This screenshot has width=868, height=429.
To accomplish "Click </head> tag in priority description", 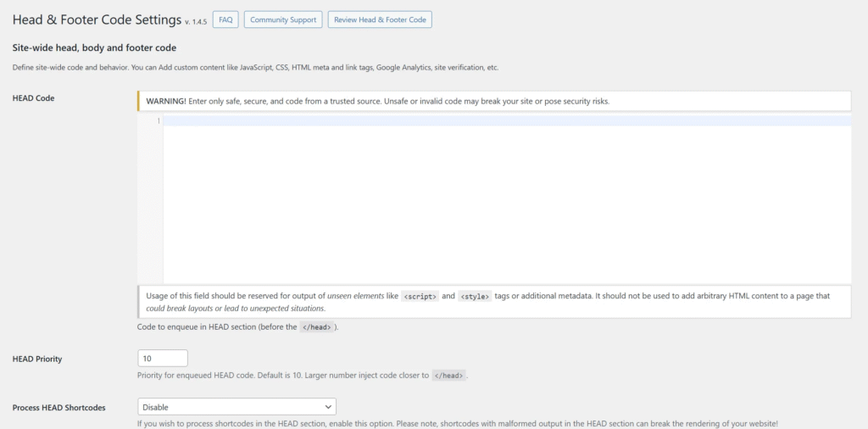I will tap(448, 376).
